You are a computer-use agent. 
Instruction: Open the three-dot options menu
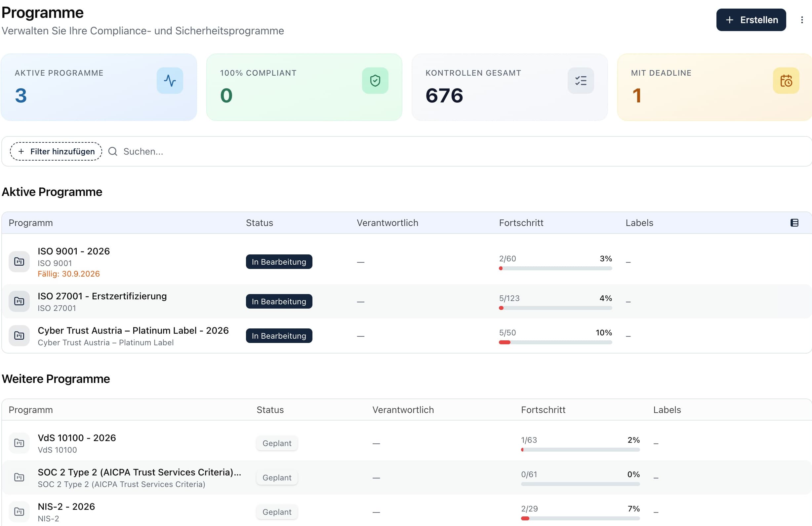click(x=802, y=20)
